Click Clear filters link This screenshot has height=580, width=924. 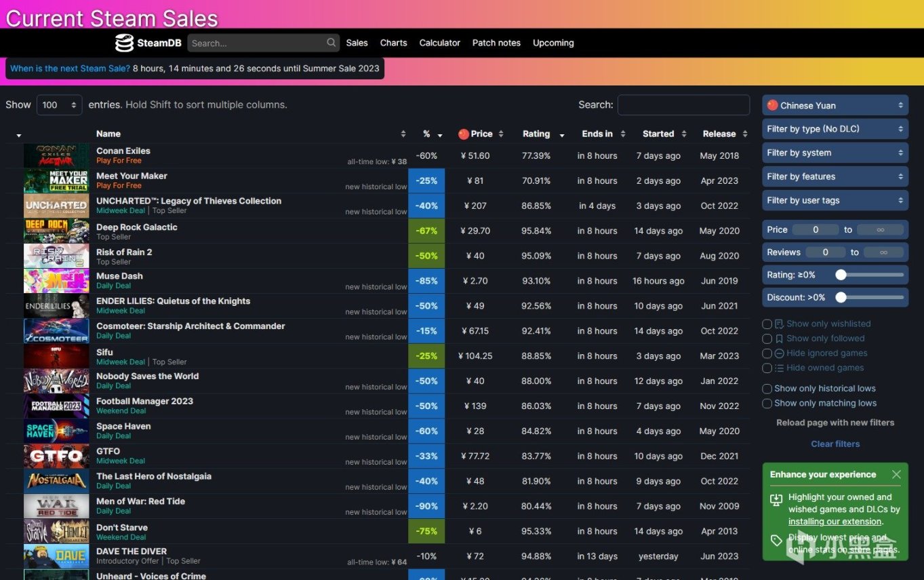click(x=835, y=444)
